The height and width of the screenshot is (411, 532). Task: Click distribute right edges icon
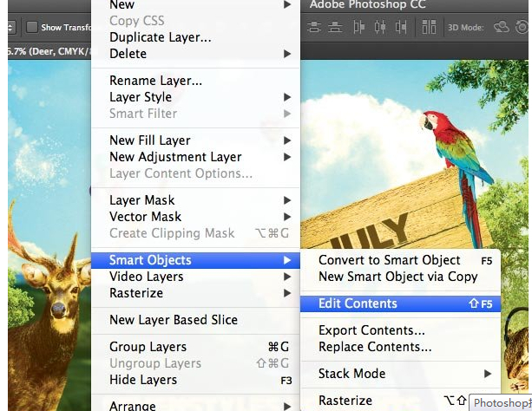click(x=401, y=27)
